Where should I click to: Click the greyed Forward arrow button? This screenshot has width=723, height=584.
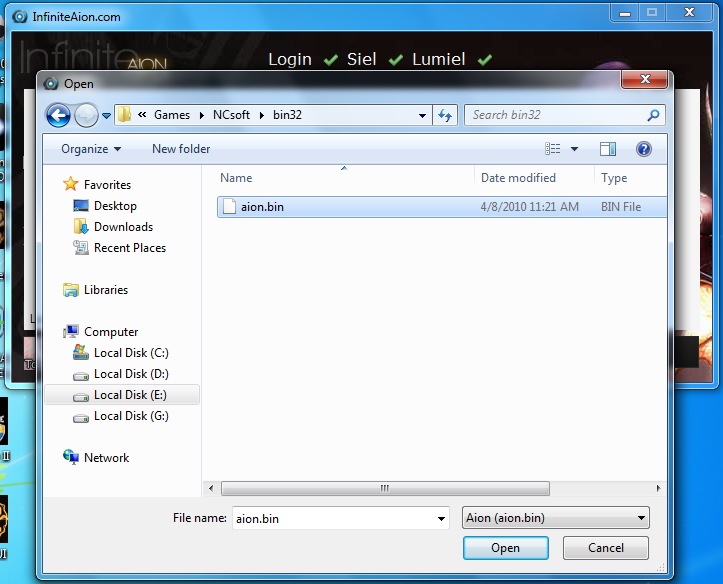pos(86,115)
